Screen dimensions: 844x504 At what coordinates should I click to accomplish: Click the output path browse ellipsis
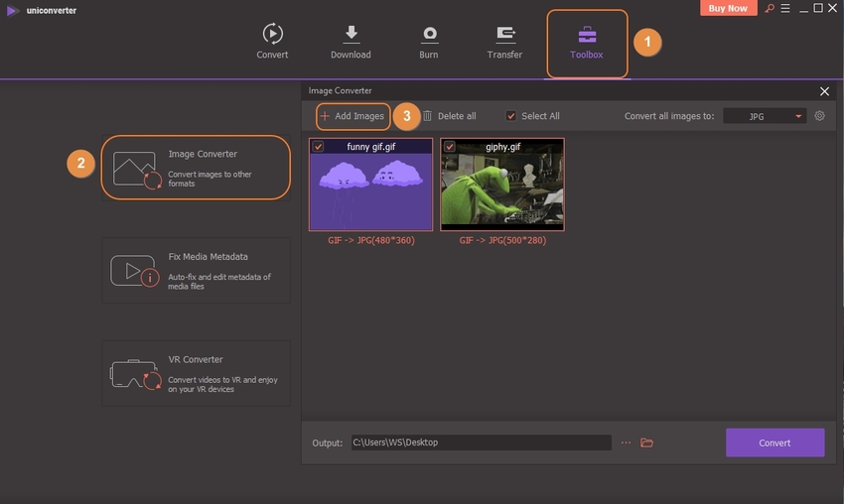[x=626, y=442]
